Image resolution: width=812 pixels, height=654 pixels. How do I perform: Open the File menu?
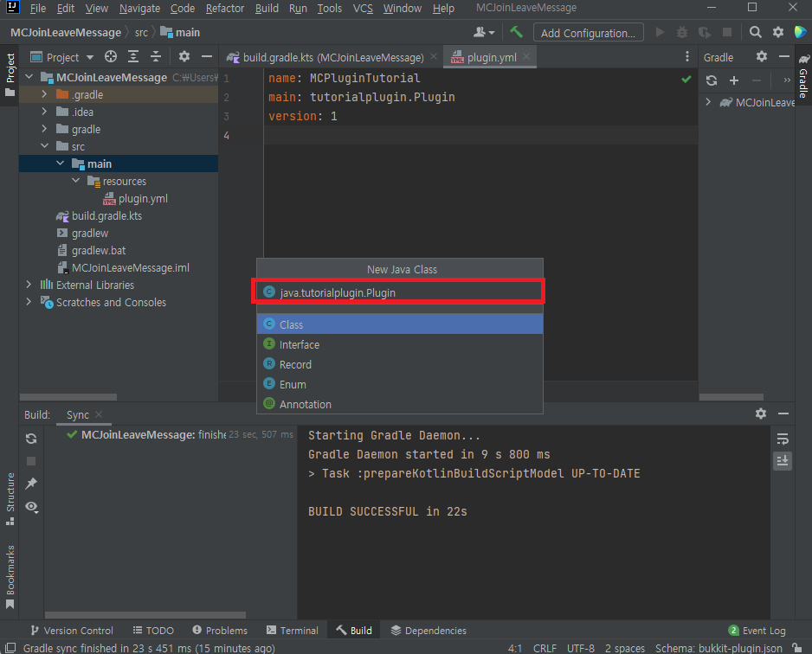(38, 9)
